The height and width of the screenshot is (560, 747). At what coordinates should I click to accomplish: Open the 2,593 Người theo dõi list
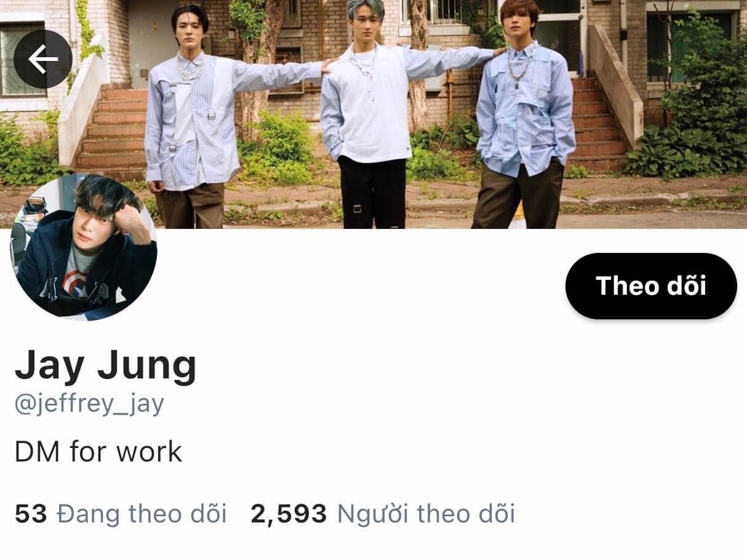pyautogui.click(x=383, y=514)
